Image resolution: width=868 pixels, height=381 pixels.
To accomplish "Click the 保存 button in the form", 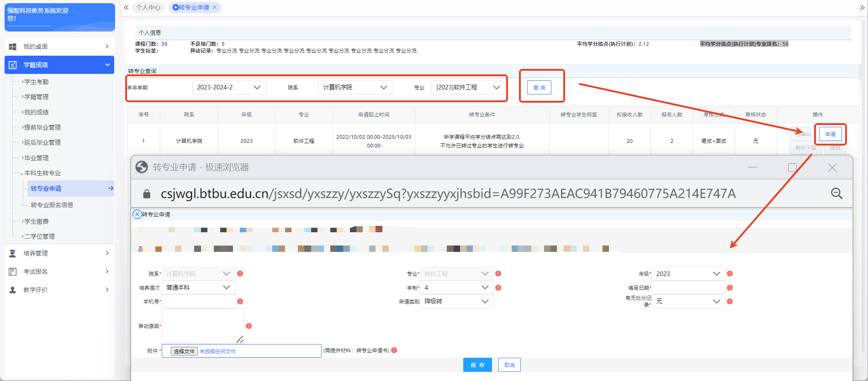I will point(477,365).
